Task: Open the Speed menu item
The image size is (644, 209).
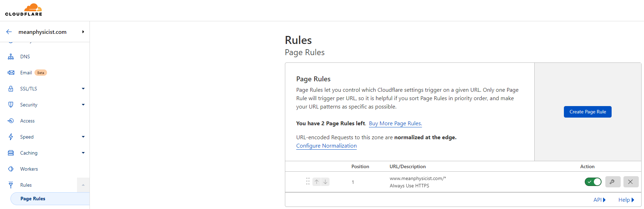Action: 27,137
